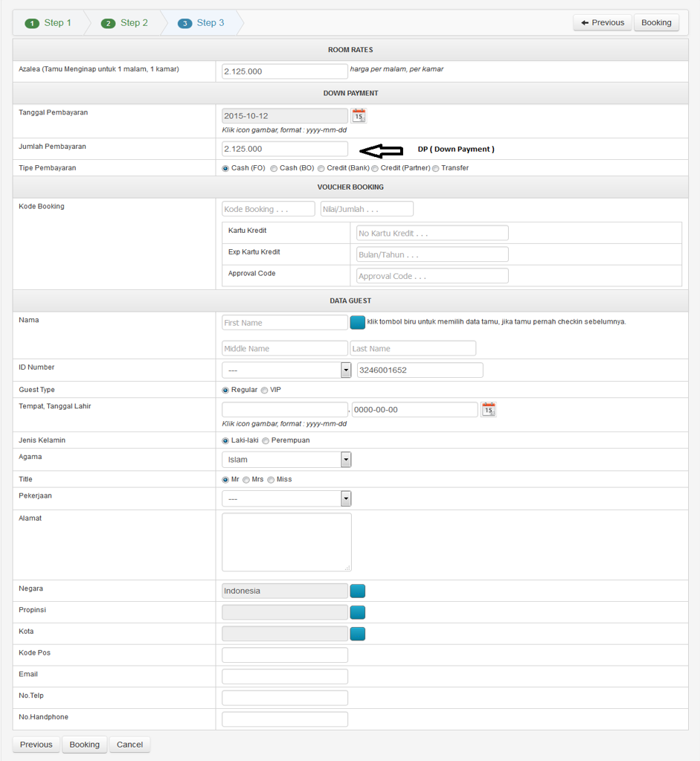700x761 pixels.
Task: Choose Transfer as payment type
Action: click(436, 169)
